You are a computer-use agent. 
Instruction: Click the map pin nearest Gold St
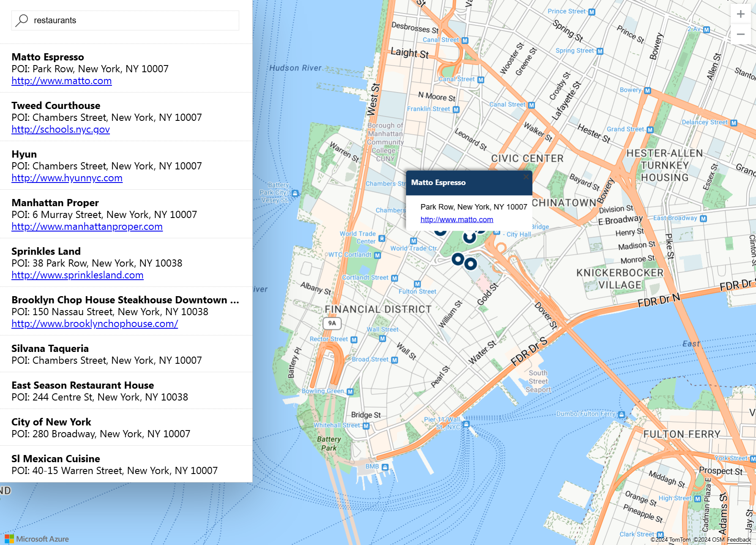point(470,264)
